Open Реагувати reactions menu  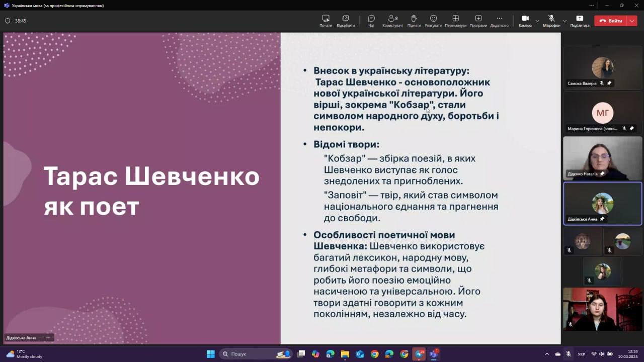pos(433,21)
